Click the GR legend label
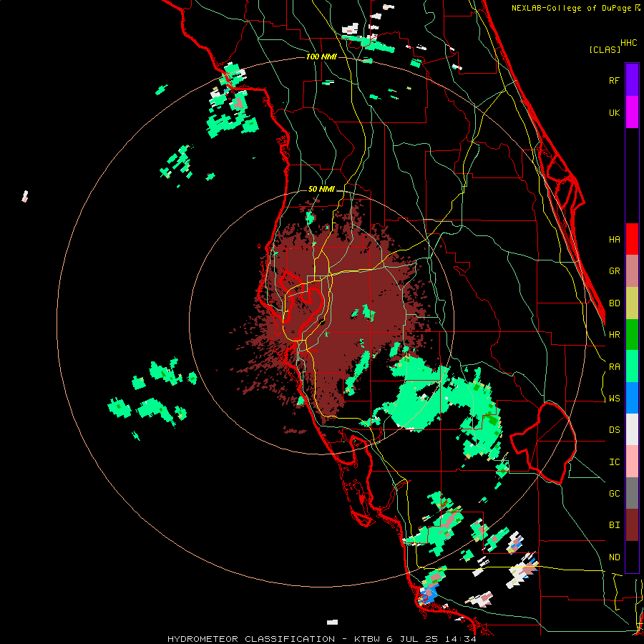The image size is (644, 644). click(x=614, y=271)
